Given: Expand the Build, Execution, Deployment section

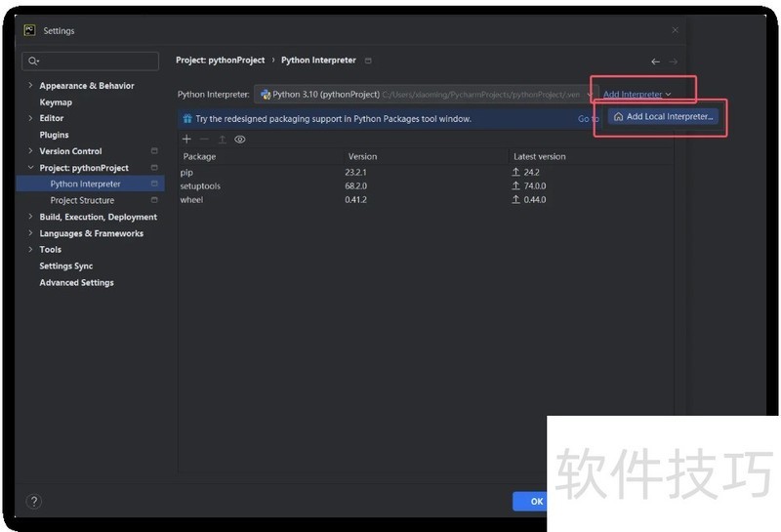Looking at the screenshot, I should [x=30, y=218].
